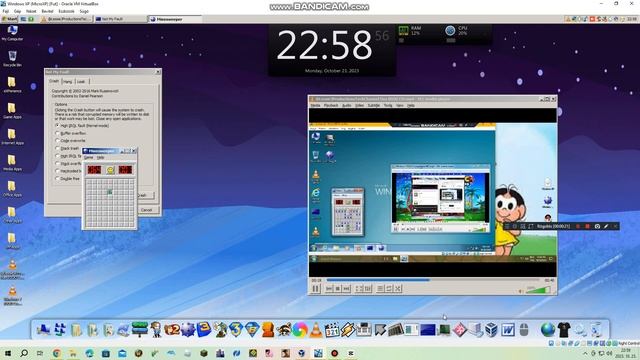Select the Buffer overflow option
Screen dimensions: 640x360
[70, 133]
